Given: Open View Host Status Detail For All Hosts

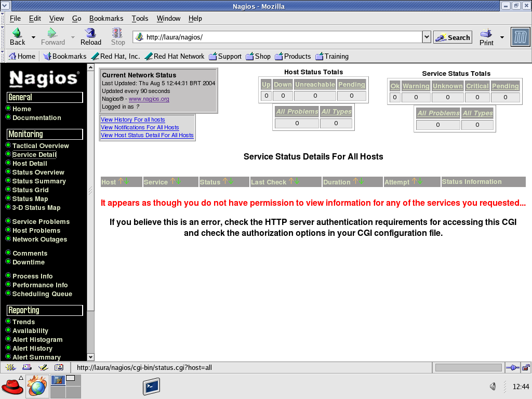Looking at the screenshot, I should pyautogui.click(x=147, y=135).
